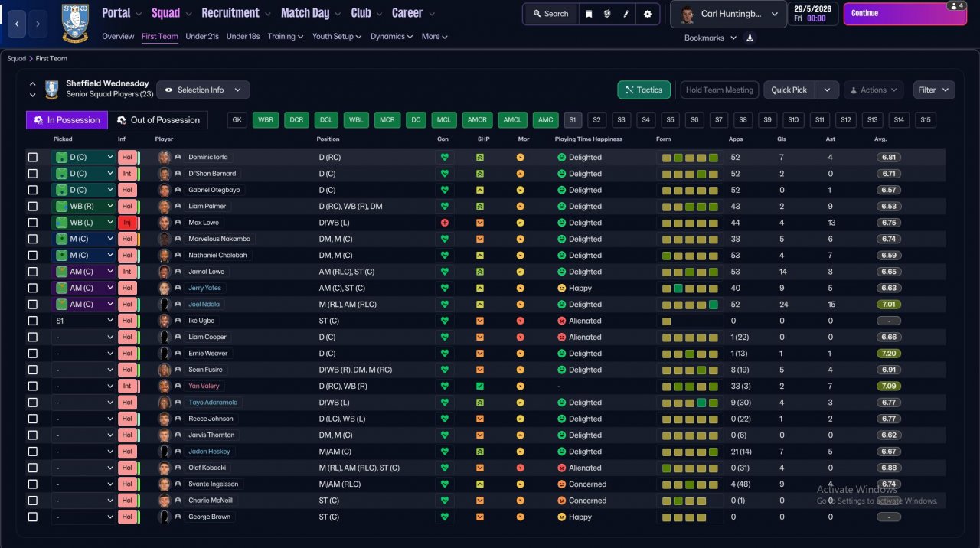This screenshot has height=548, width=980.
Task: Click Jerry Yates's Happy smiley icon
Action: [561, 288]
